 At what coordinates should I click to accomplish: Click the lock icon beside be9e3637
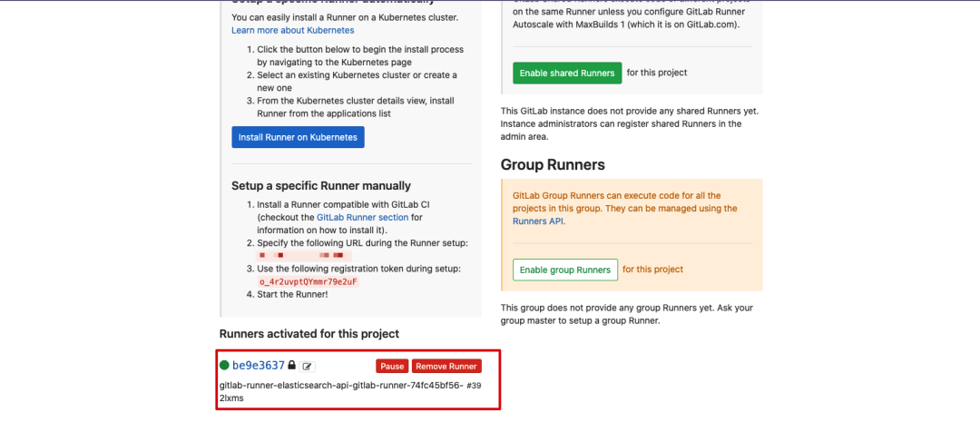291,366
